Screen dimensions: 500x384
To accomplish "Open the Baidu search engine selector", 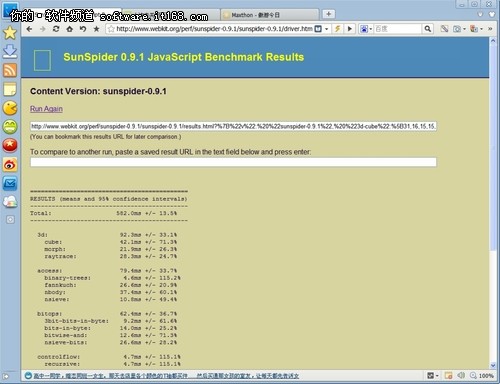I will [366, 29].
